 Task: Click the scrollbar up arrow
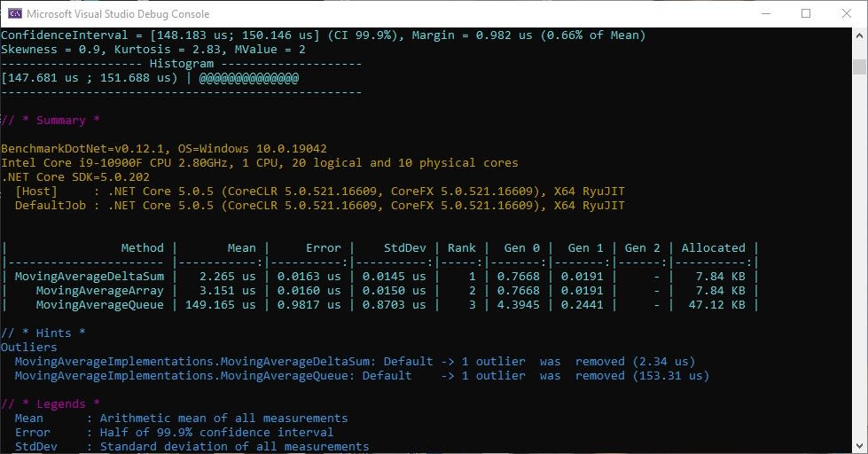tap(859, 35)
